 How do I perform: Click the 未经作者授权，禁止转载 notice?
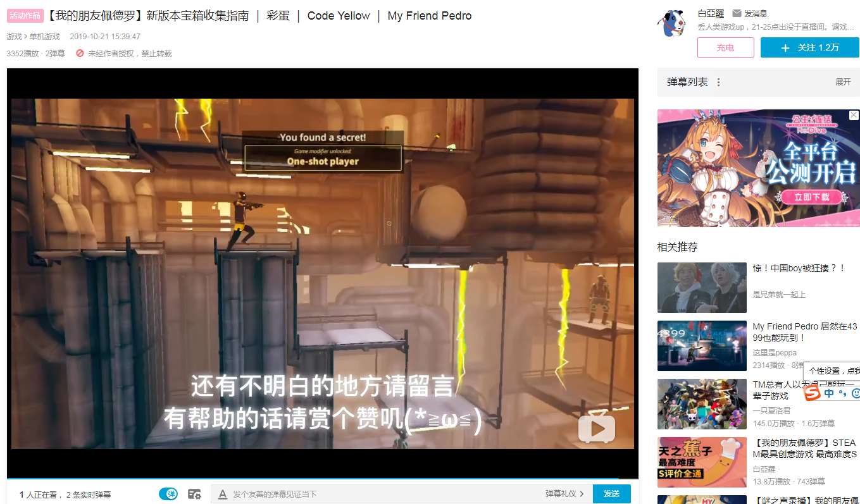(x=130, y=54)
